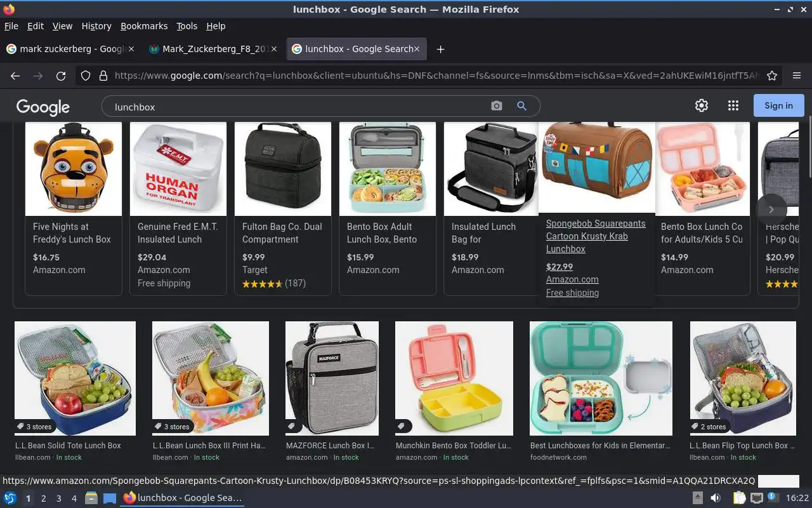Screen dimensions: 812x508
Task: Open the Bookmarks menu
Action: coord(144,26)
